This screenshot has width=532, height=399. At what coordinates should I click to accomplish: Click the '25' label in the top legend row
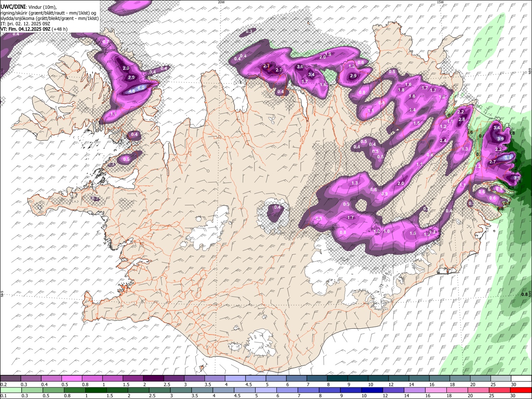tap(492, 384)
